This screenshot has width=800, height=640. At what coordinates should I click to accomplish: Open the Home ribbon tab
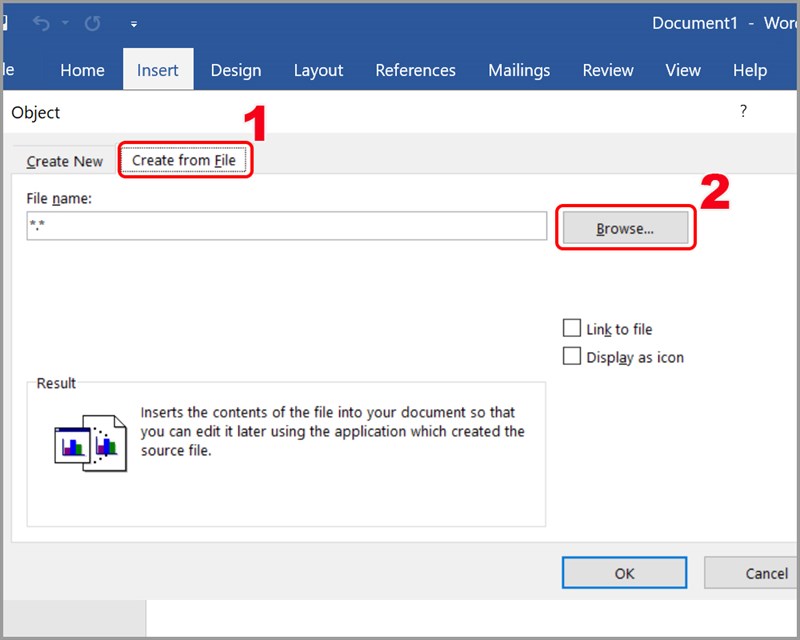point(82,70)
